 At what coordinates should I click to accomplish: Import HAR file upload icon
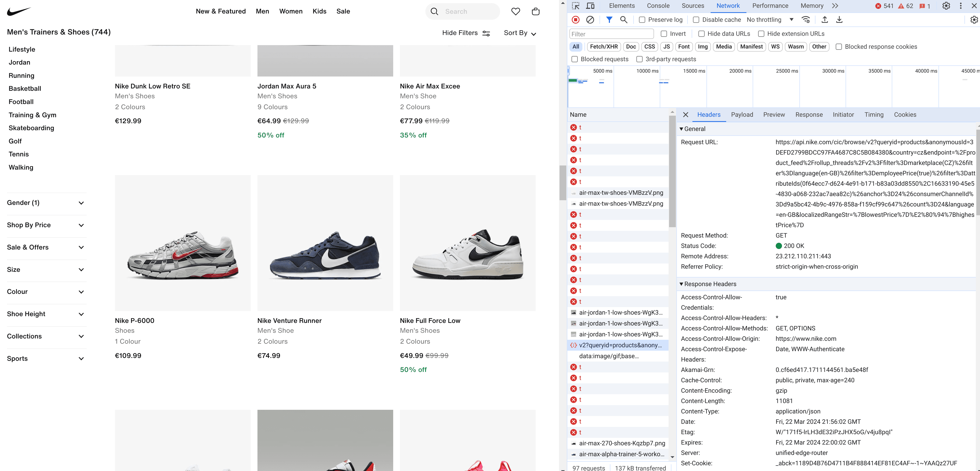click(x=824, y=20)
